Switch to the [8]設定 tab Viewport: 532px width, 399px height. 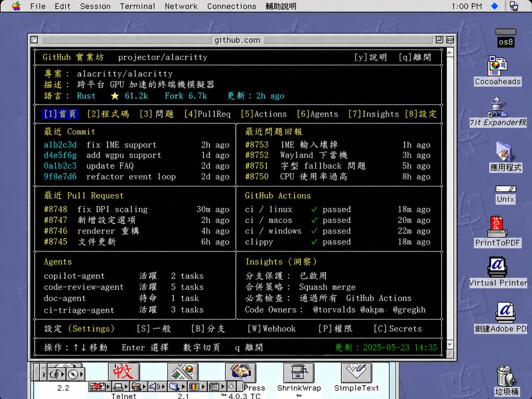pyautogui.click(x=421, y=114)
